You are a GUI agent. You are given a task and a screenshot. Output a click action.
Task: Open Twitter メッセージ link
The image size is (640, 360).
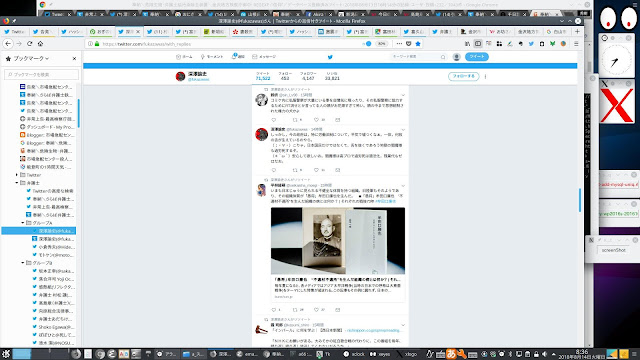(x=264, y=57)
